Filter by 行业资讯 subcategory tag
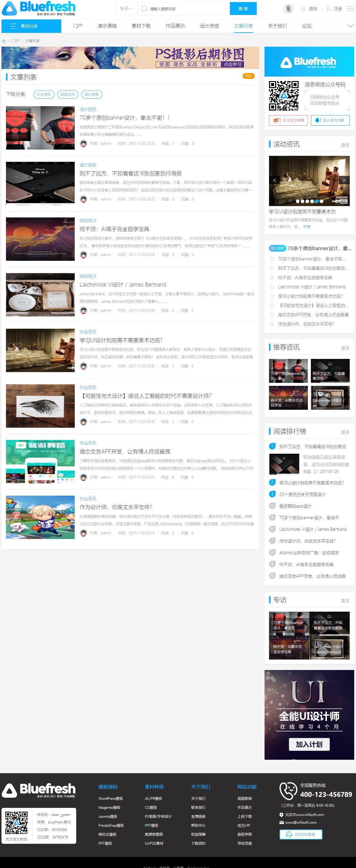356x868 pixels. click(44, 94)
